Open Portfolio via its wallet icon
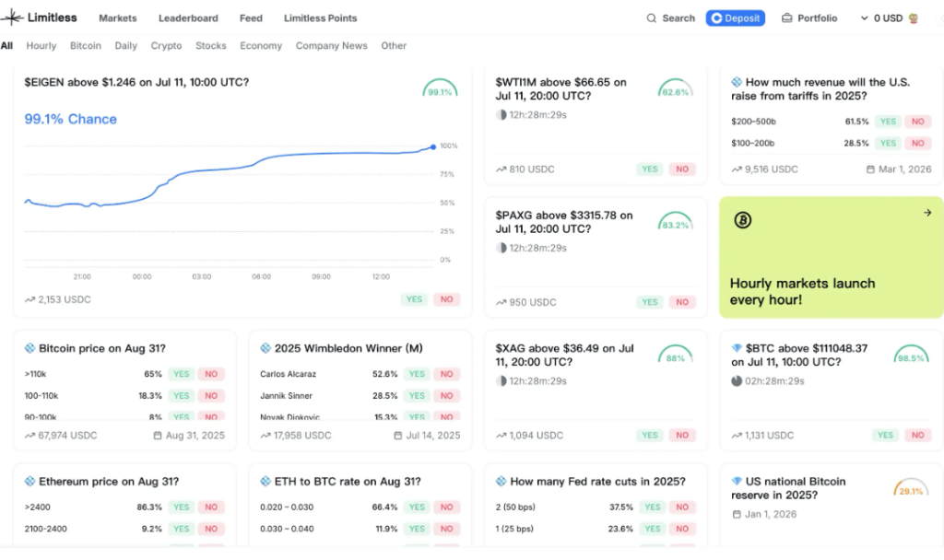The height and width of the screenshot is (560, 944). [786, 18]
